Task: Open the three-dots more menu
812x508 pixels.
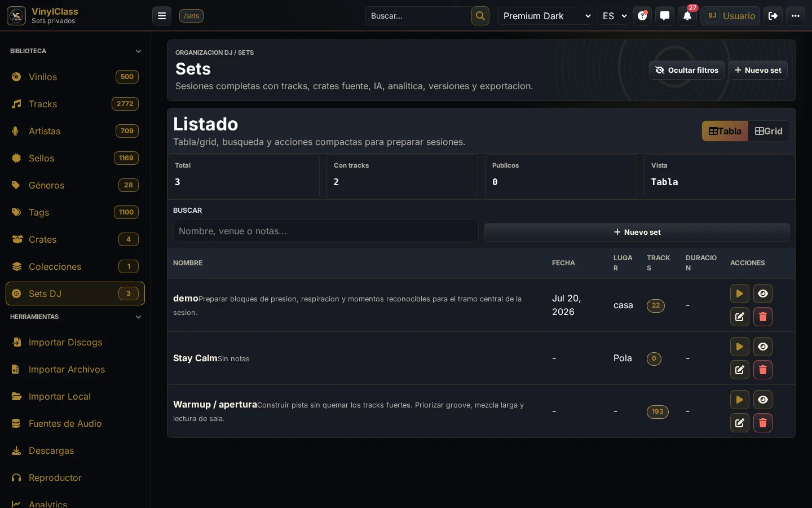Action: [x=796, y=16]
